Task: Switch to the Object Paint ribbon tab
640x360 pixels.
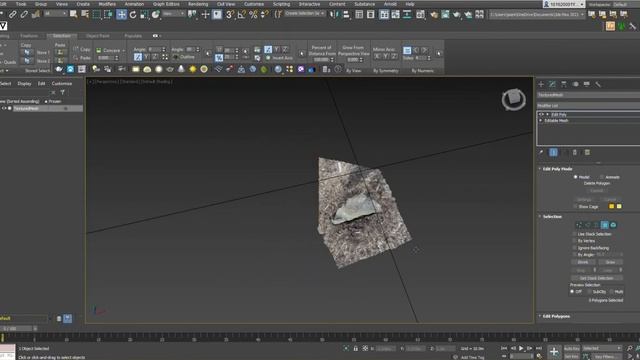Action: [x=98, y=36]
